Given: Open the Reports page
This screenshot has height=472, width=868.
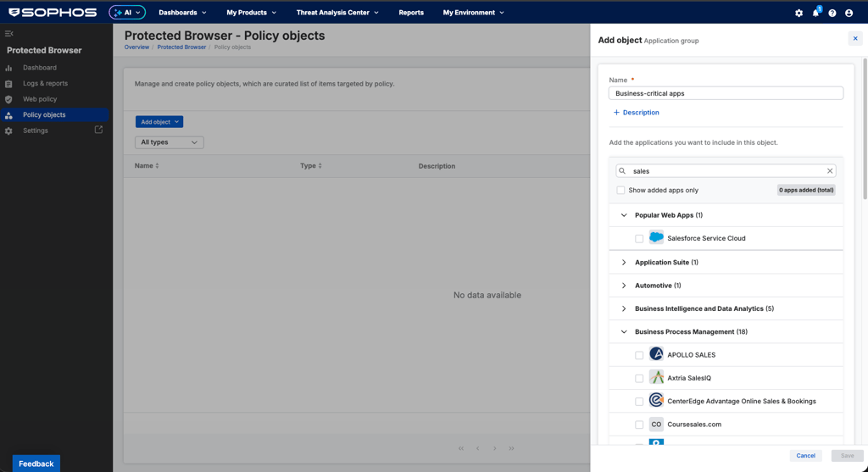Looking at the screenshot, I should click(x=411, y=12).
